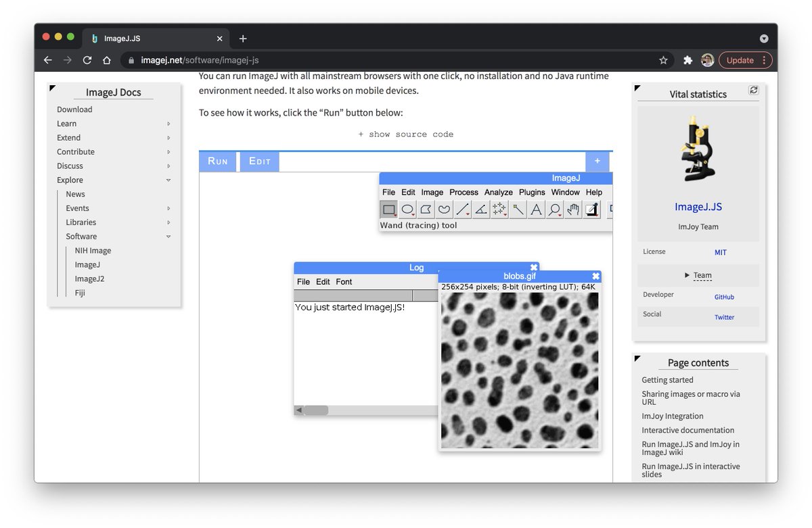The height and width of the screenshot is (528, 812).
Task: Select the Rectangle selection tool in ImageJ
Action: click(389, 210)
